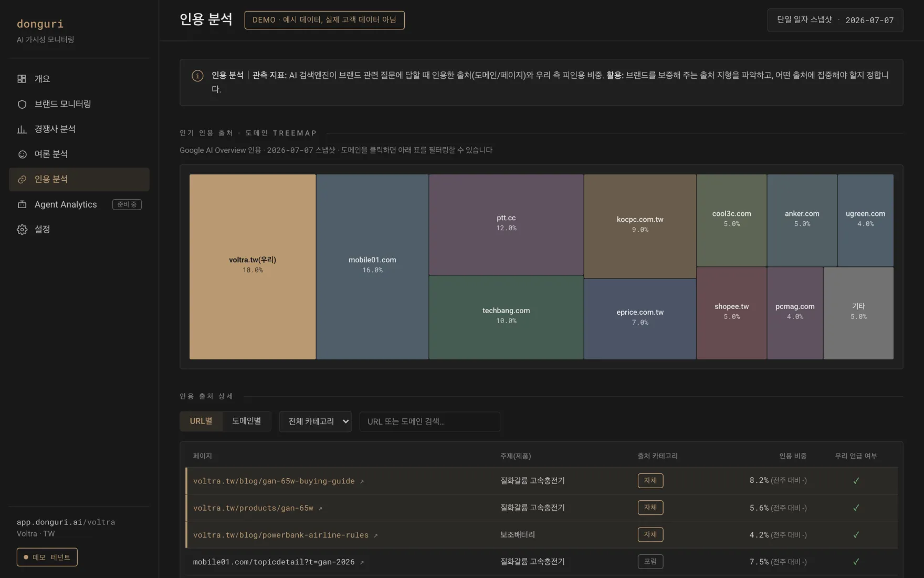Filter by ugreen.com treemap tile

[x=865, y=220]
